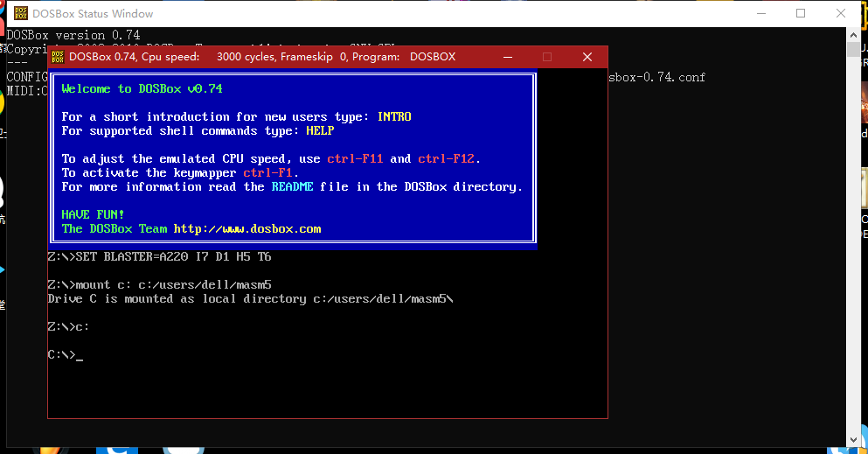Click the DOSBox Status Window title icon
868x454 pixels.
point(17,13)
